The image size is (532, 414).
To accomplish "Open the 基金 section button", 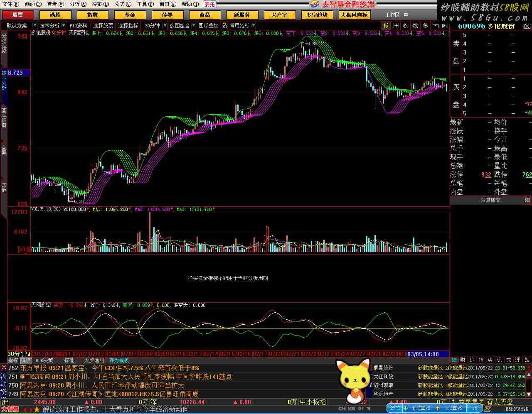I will [130, 15].
